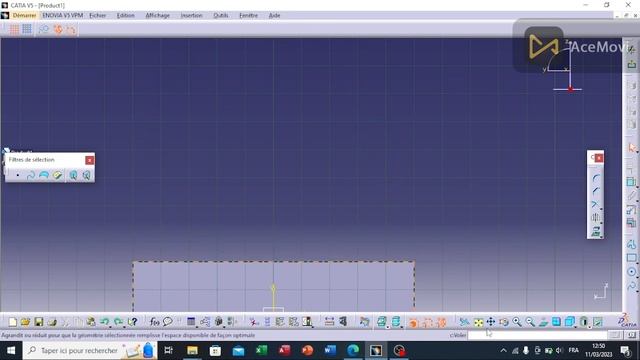Select the Rectangle sketch tool
This screenshot has height=360, width=640.
(631, 258)
